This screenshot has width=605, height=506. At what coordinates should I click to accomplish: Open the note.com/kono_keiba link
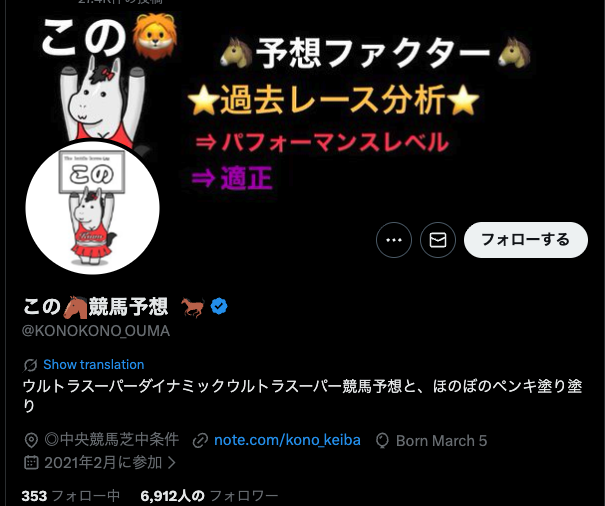(287, 440)
